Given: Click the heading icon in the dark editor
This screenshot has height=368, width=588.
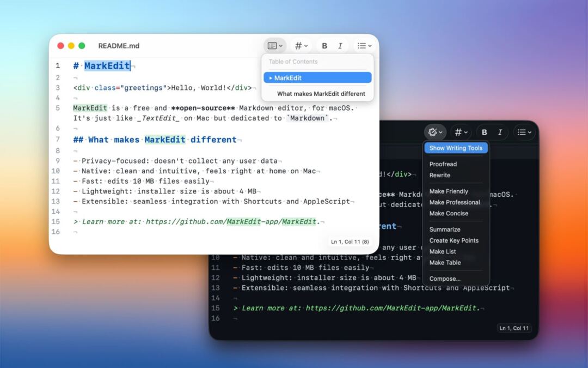Looking at the screenshot, I should click(458, 132).
